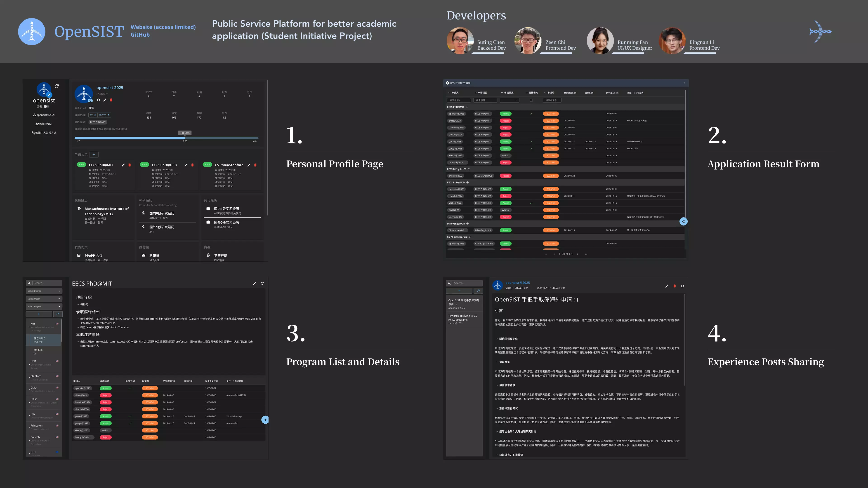Image resolution: width=868 pixels, height=488 pixels.
Task: Add a new experience post with plus button
Action: pyautogui.click(x=459, y=291)
